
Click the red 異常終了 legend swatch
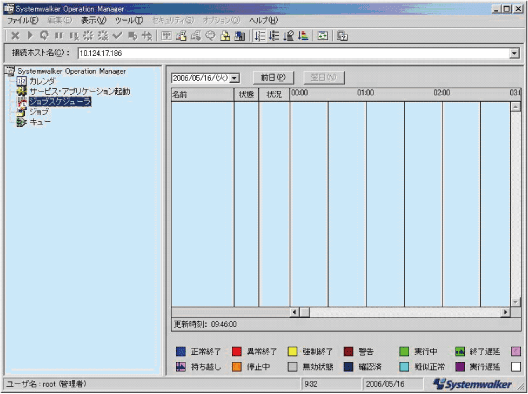237,352
